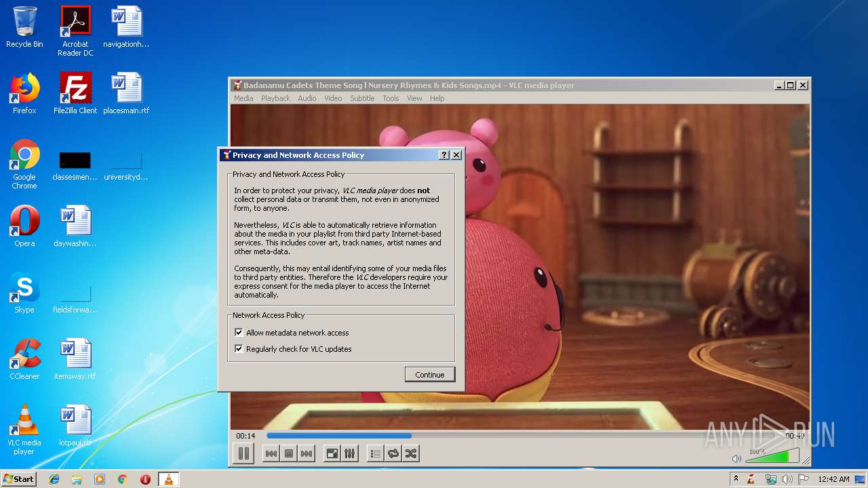The height and width of the screenshot is (488, 868).
Task: Select the daywashin... document icon
Action: click(75, 226)
